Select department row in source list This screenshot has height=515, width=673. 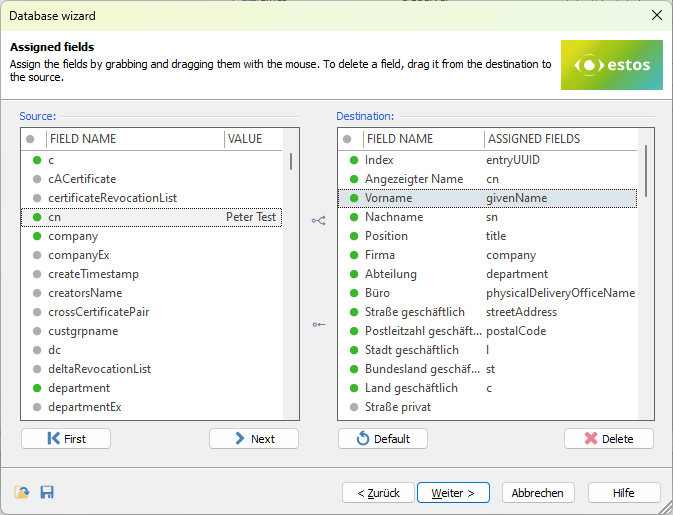(x=79, y=388)
